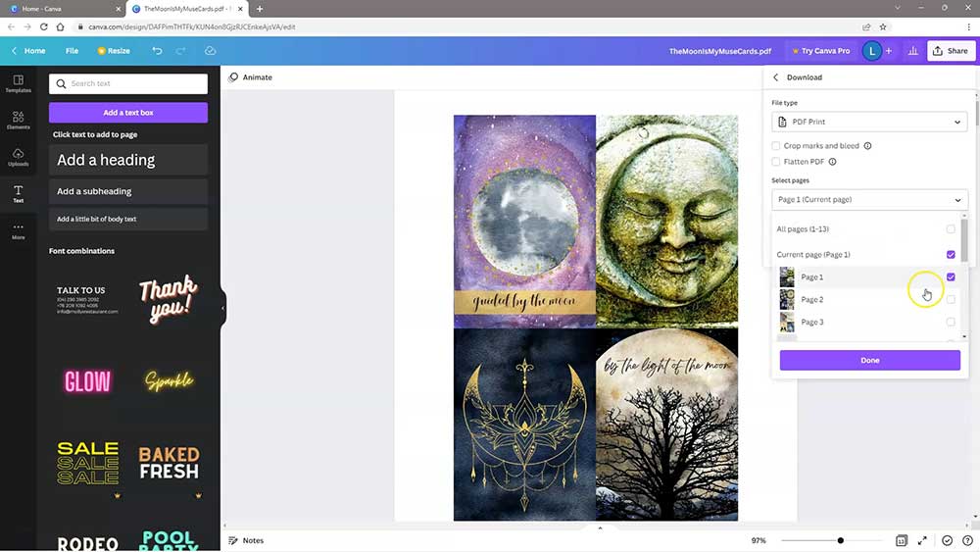Add a heading to the page
Screen dimensions: 980x552
pos(128,160)
